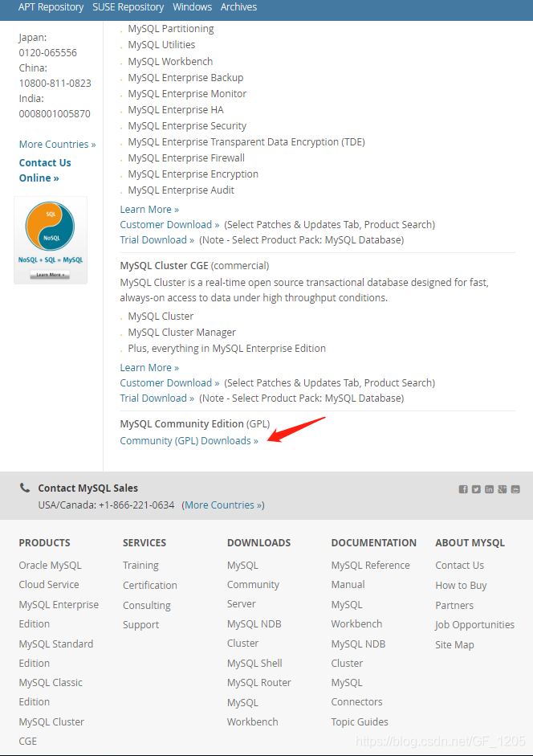Open Oracle MySQL Cloud Service footer link
Viewport: 533px width, 756px height.
tap(50, 574)
